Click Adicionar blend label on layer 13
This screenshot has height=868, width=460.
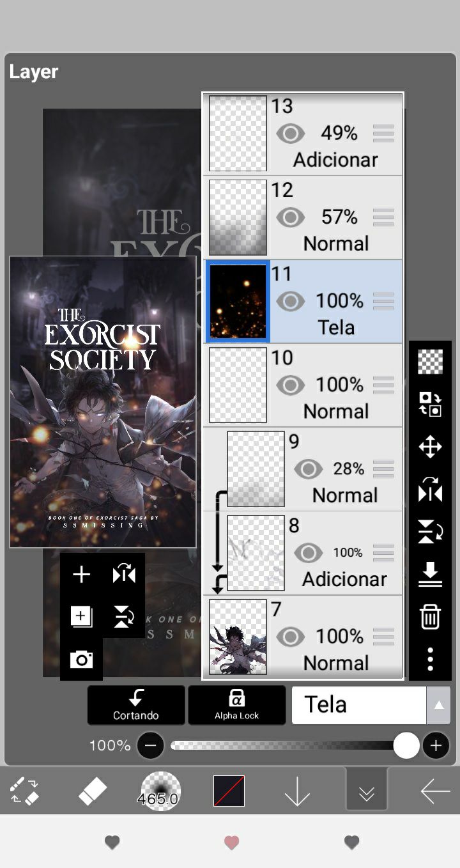[x=335, y=160]
